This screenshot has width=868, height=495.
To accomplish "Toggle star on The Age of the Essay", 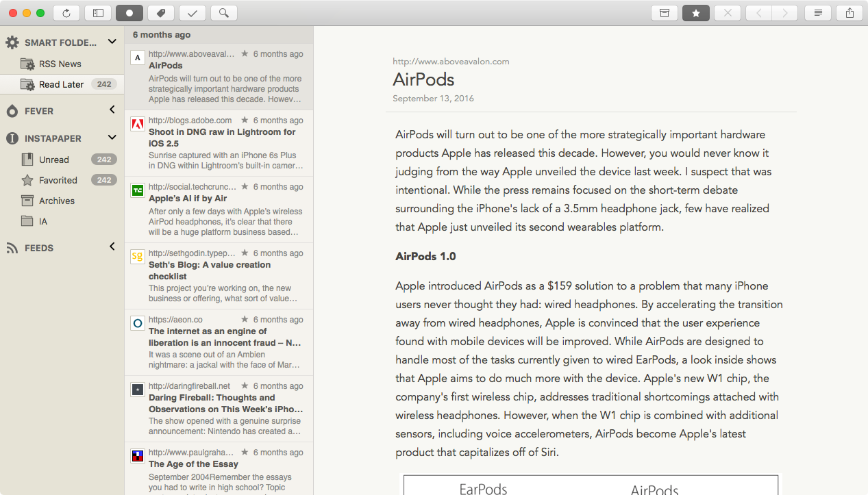I will coord(245,453).
